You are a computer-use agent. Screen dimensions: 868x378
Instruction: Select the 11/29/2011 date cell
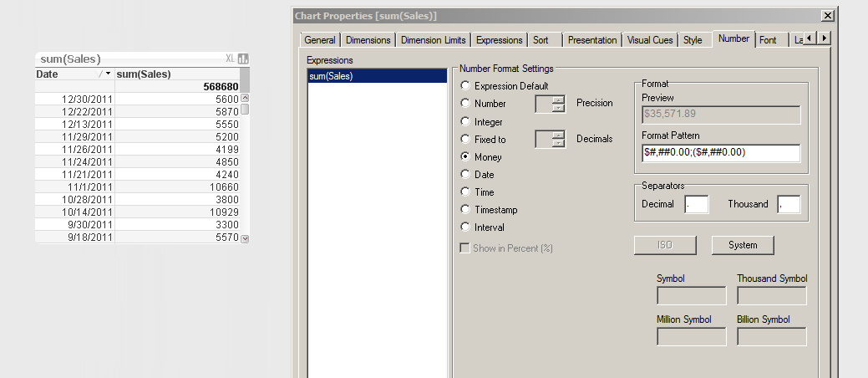(74, 137)
